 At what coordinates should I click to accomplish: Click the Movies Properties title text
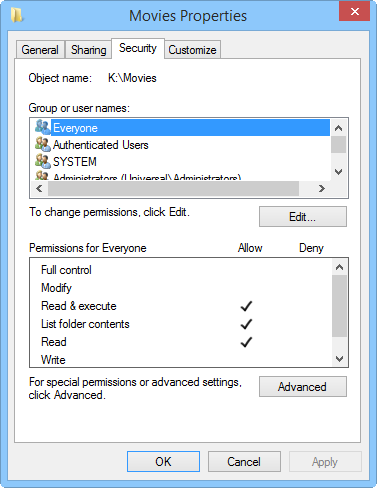(188, 16)
